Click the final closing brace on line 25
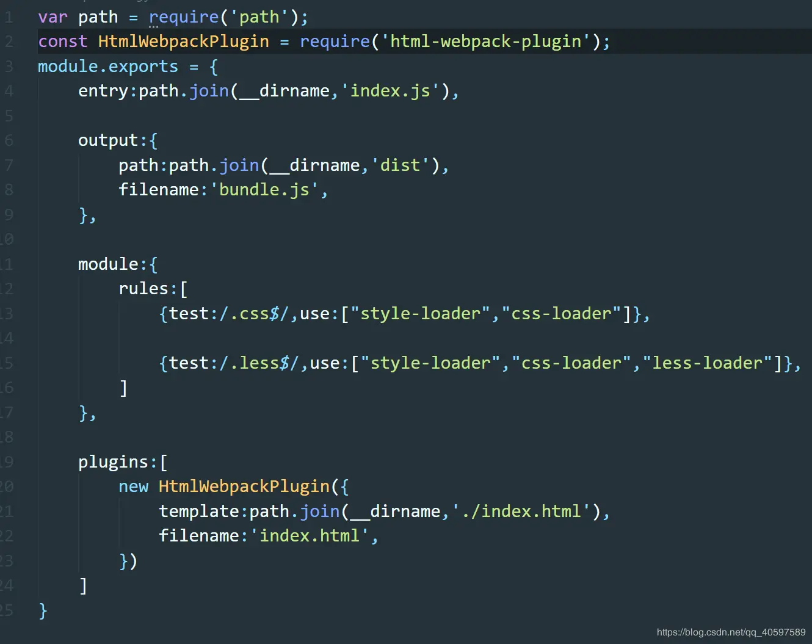Image resolution: width=812 pixels, height=644 pixels. (43, 610)
